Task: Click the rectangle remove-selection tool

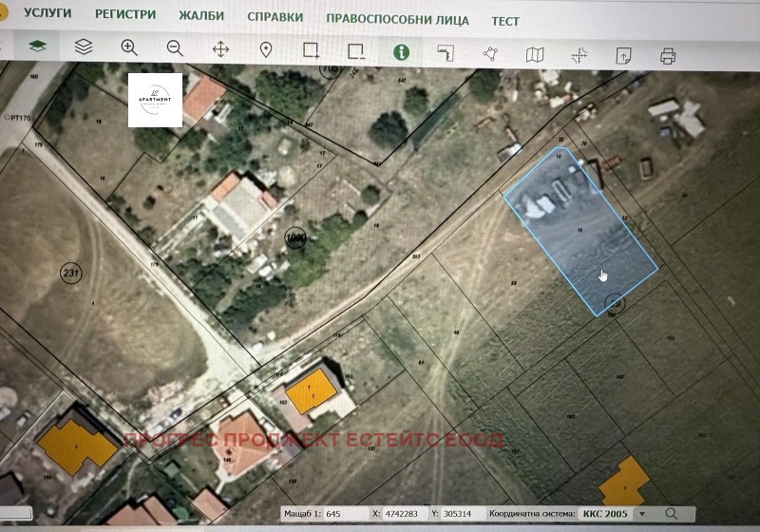Action: [x=356, y=50]
